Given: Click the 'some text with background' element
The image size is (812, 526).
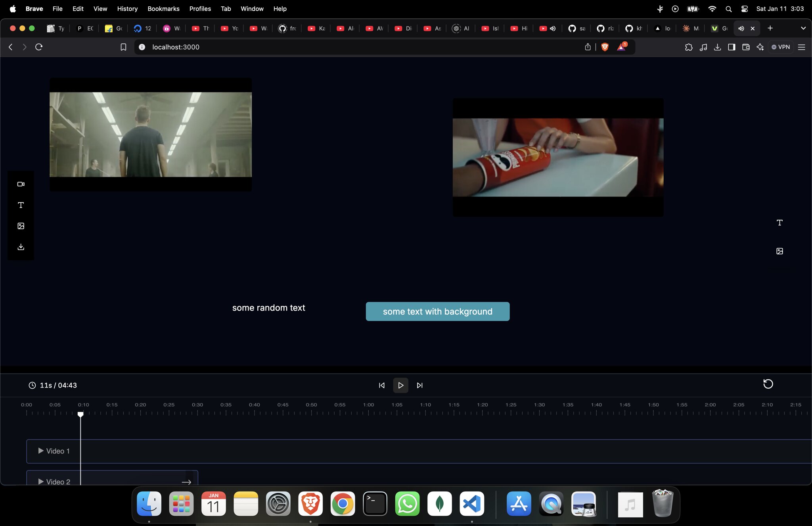Looking at the screenshot, I should tap(437, 311).
